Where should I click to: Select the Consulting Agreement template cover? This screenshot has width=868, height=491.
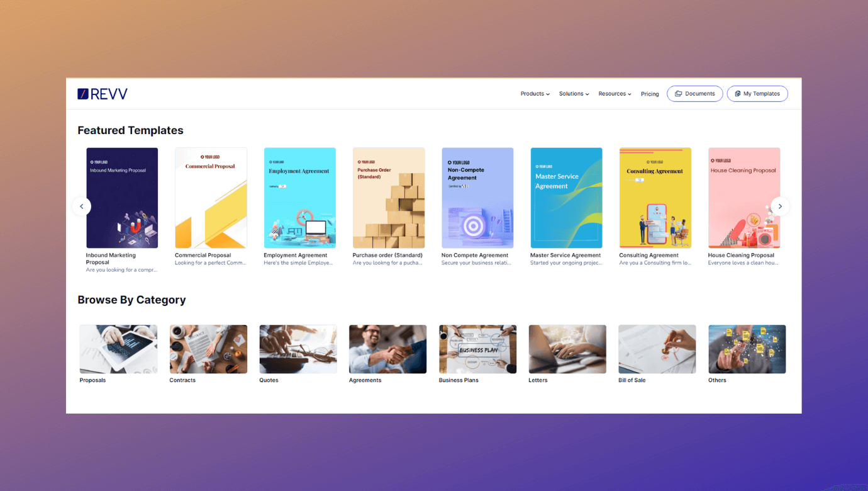point(655,198)
